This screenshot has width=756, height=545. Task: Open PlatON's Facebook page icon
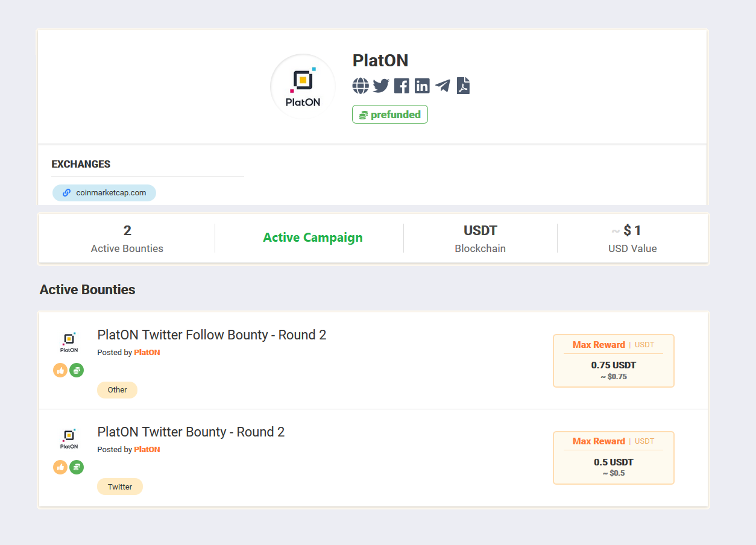tap(402, 86)
